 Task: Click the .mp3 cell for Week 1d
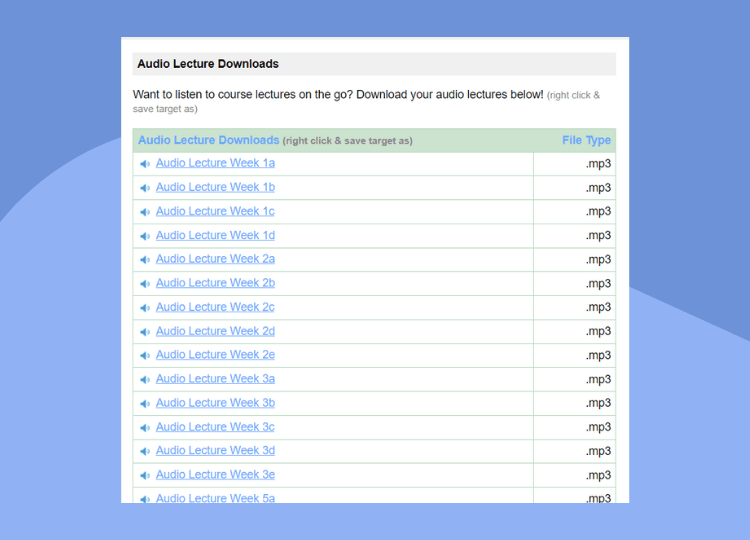pyautogui.click(x=574, y=235)
